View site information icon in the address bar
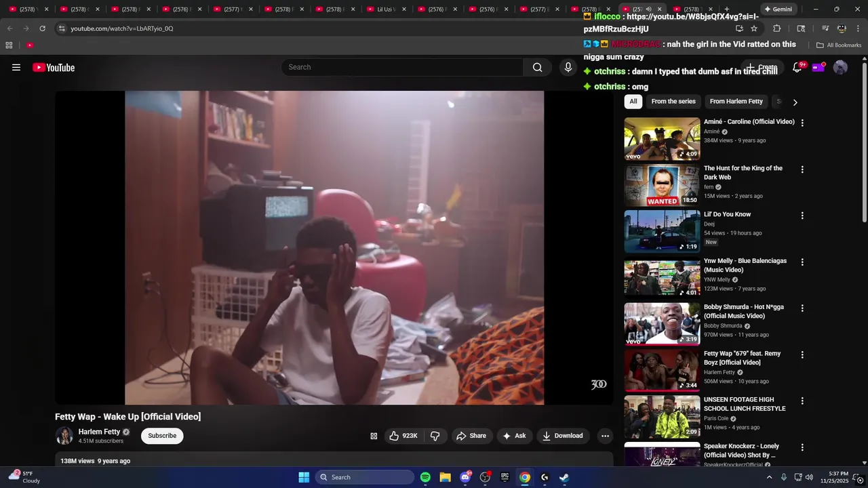The image size is (868, 488). click(62, 28)
